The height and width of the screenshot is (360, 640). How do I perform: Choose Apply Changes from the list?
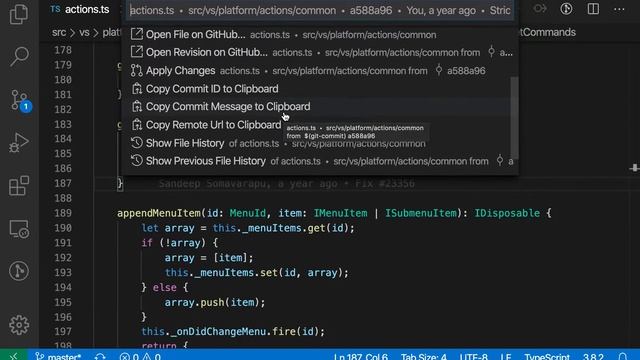[320, 71]
